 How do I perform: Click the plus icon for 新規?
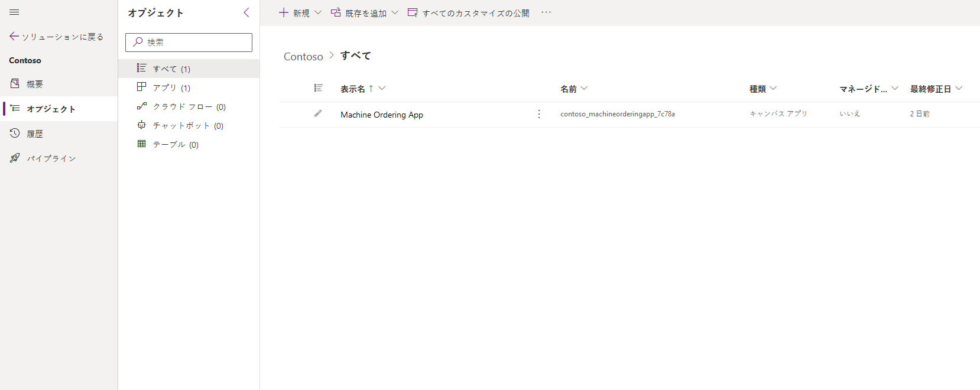click(284, 12)
